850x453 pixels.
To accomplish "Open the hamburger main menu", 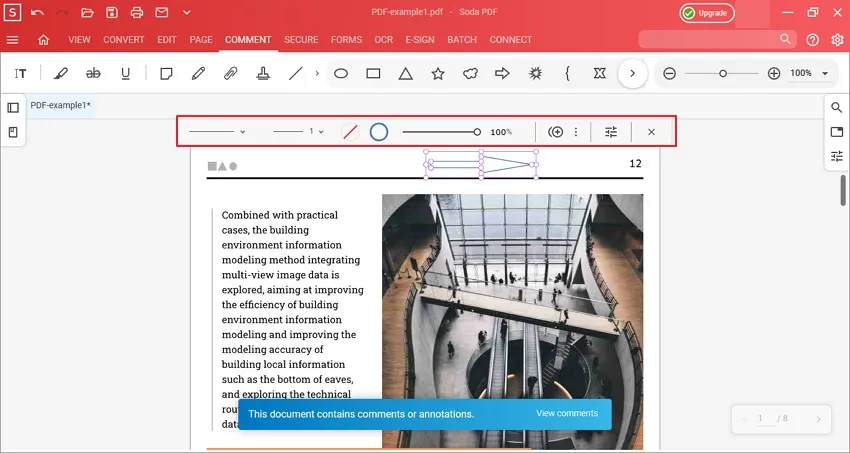I will coord(12,40).
